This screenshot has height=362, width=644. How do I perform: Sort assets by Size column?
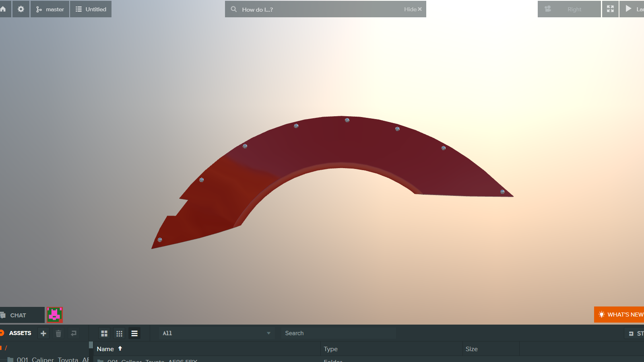491,349
